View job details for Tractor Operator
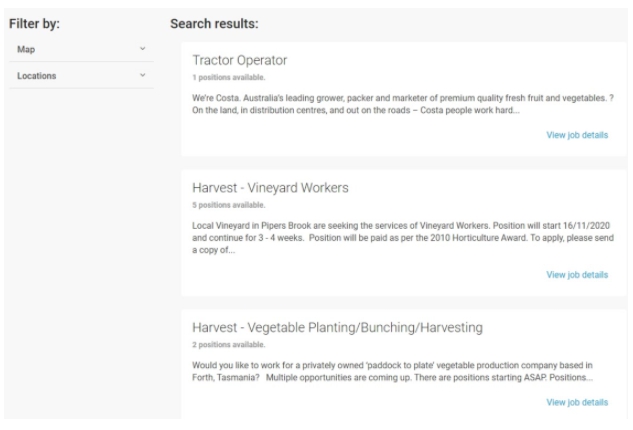Screen dimensions: 633x430 click(577, 135)
